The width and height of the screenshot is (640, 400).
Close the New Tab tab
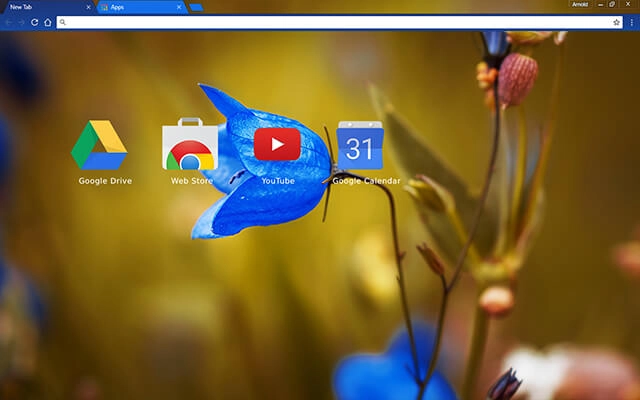coord(89,7)
